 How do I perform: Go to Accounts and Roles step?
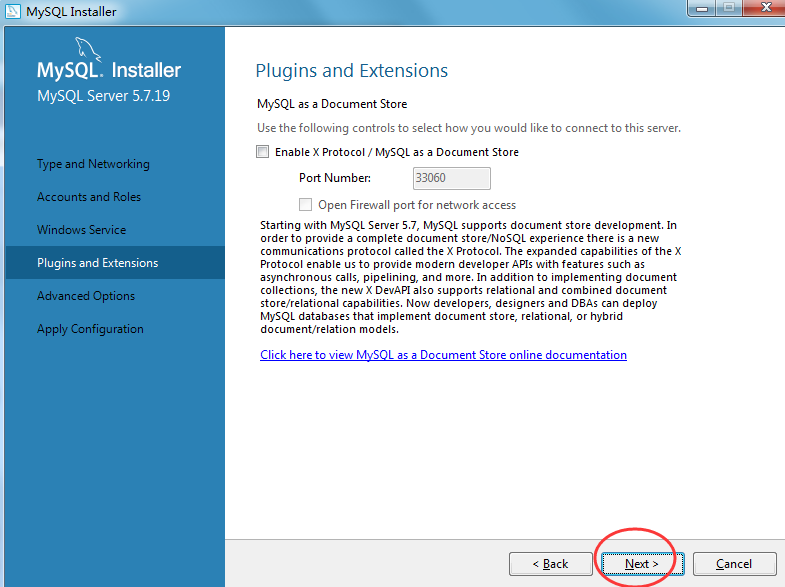click(89, 197)
